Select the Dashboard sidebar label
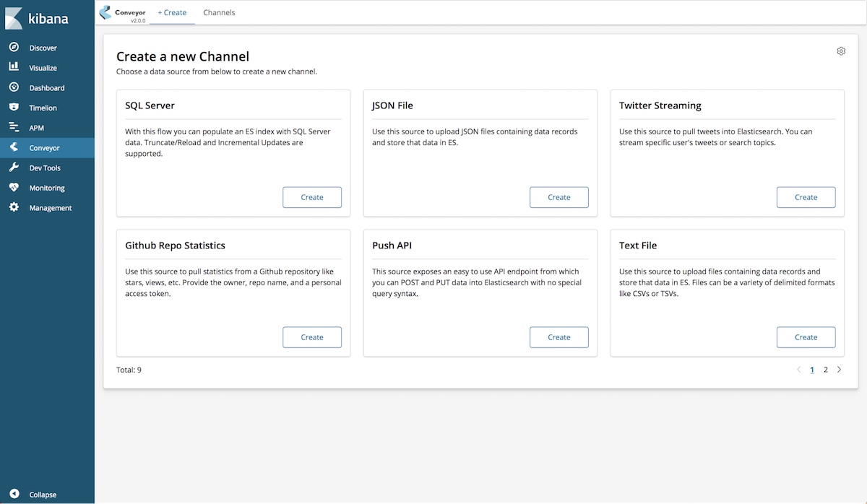Image resolution: width=867 pixels, height=504 pixels. point(47,88)
